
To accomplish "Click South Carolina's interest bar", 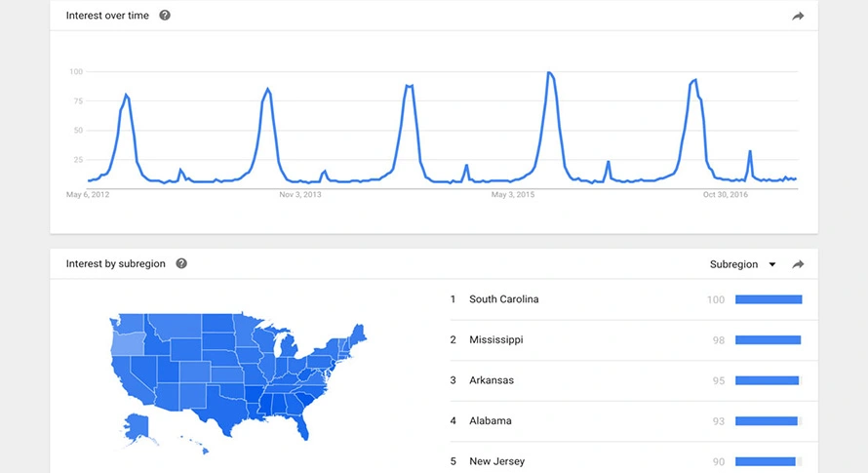I will point(769,299).
